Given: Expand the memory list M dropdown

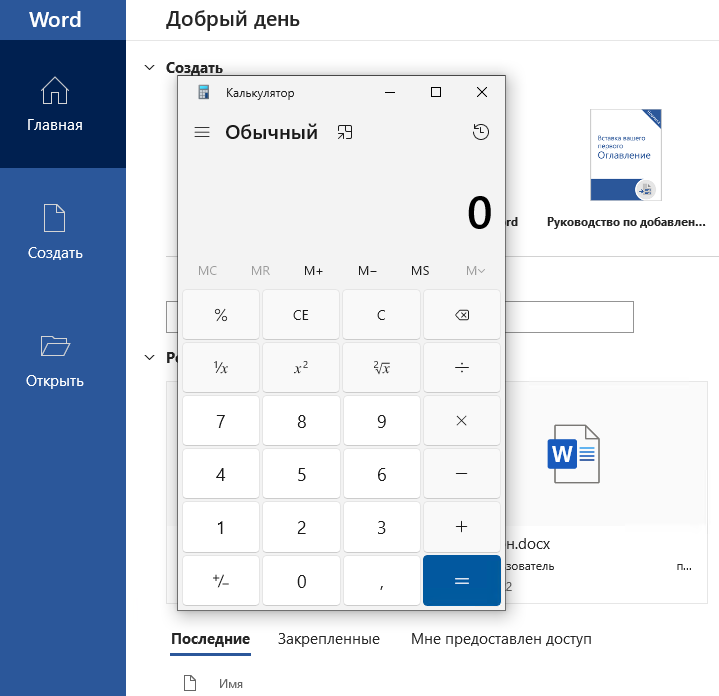Looking at the screenshot, I should pos(475,271).
